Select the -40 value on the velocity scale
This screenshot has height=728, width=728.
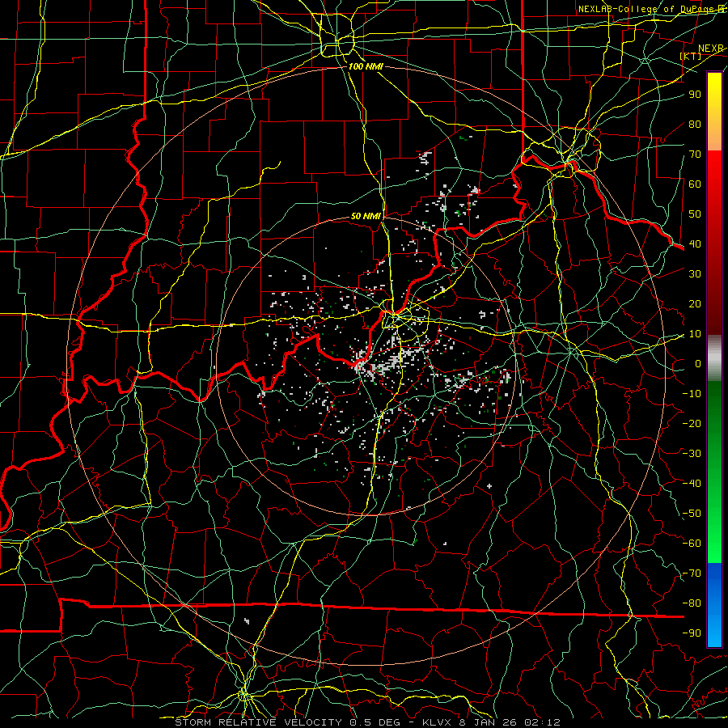pyautogui.click(x=692, y=484)
